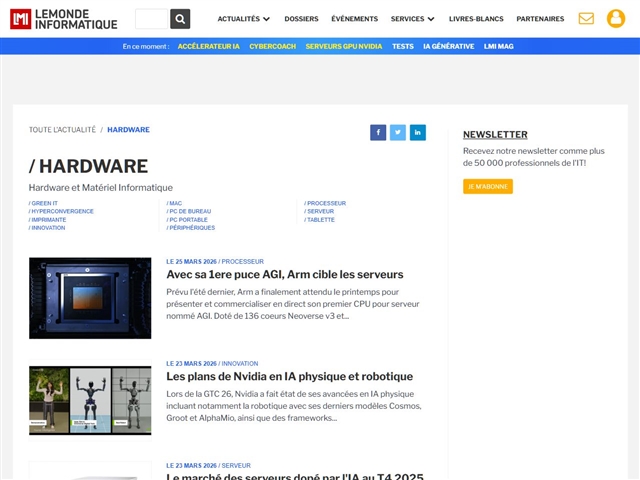Click Innovation tag above Nvidia article

point(240,363)
